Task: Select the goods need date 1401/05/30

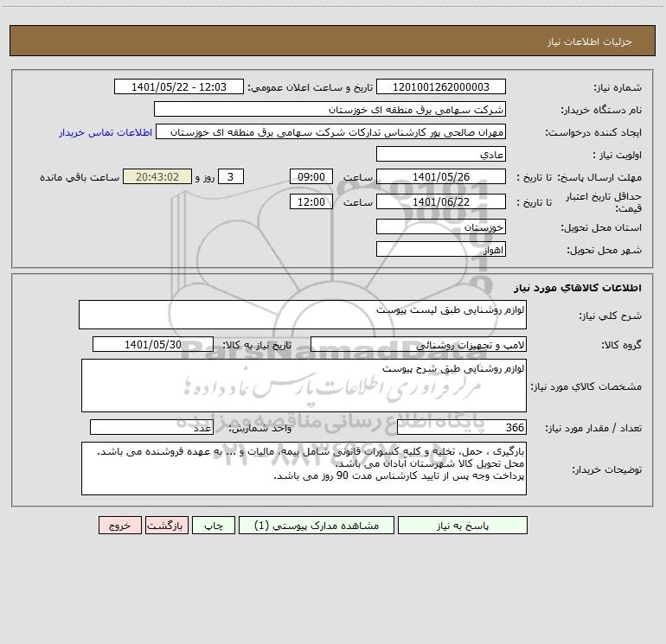Action: pyautogui.click(x=153, y=344)
